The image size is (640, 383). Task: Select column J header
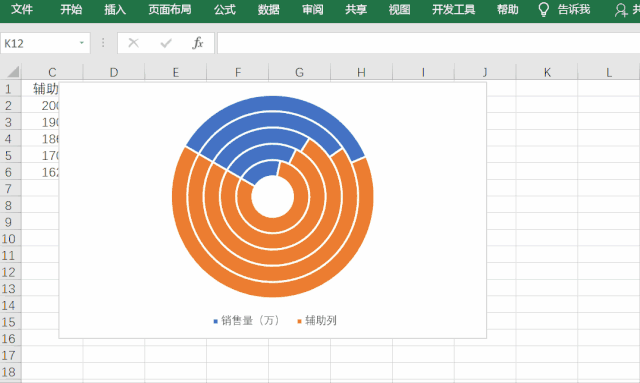[485, 72]
